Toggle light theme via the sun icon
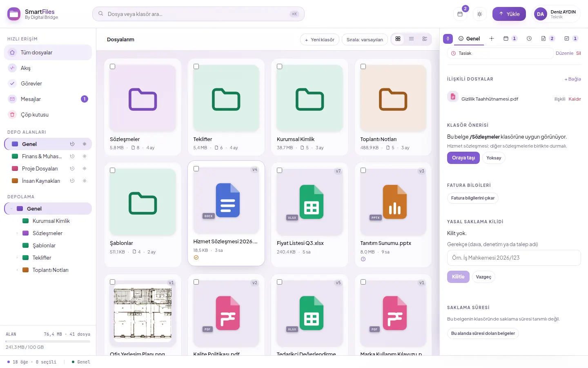The image size is (588, 368). click(x=479, y=14)
